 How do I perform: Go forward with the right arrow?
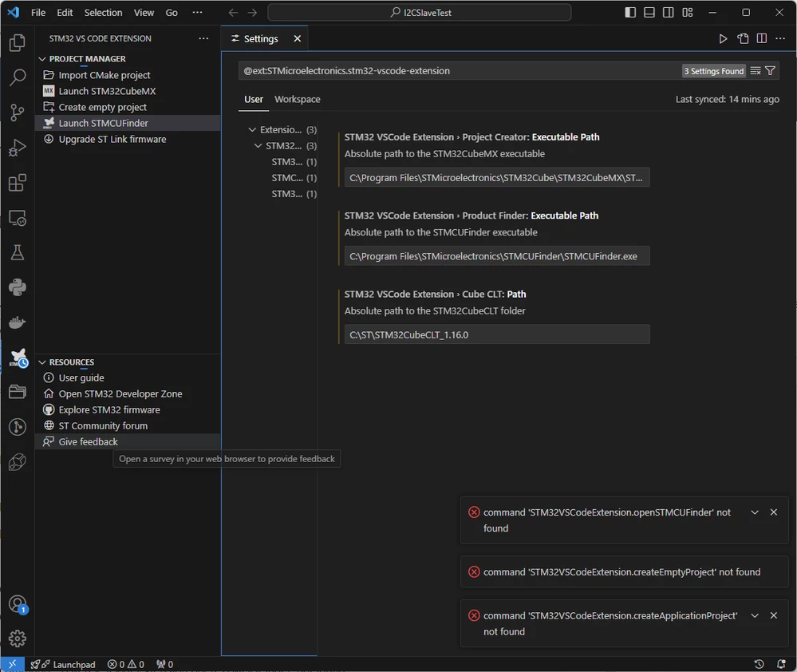[x=252, y=12]
